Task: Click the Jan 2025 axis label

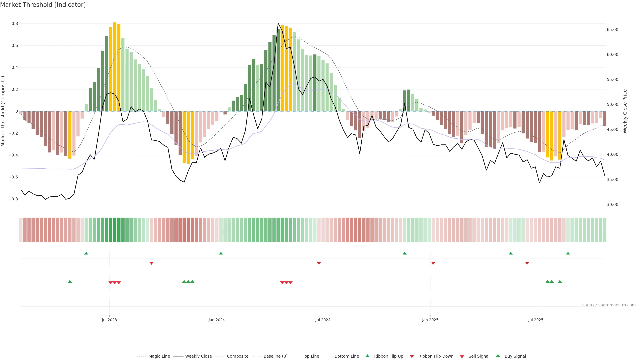Action: click(430, 320)
